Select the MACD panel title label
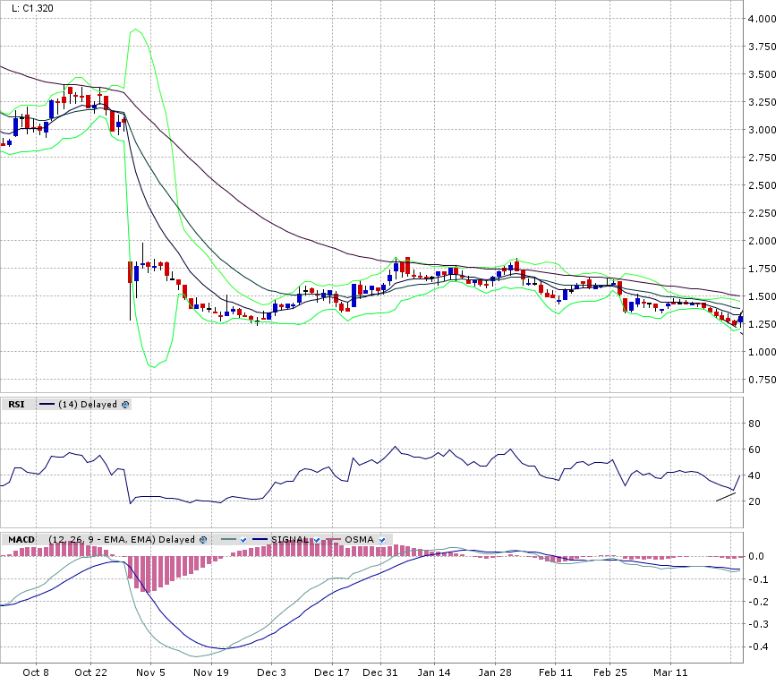Viewport: 784px width, 685px height. point(21,540)
